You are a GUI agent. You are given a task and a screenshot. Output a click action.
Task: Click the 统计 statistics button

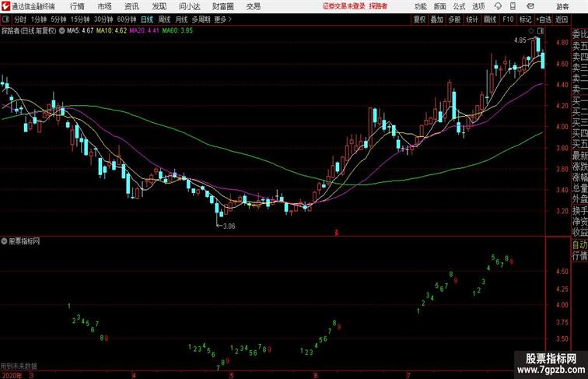click(x=472, y=19)
